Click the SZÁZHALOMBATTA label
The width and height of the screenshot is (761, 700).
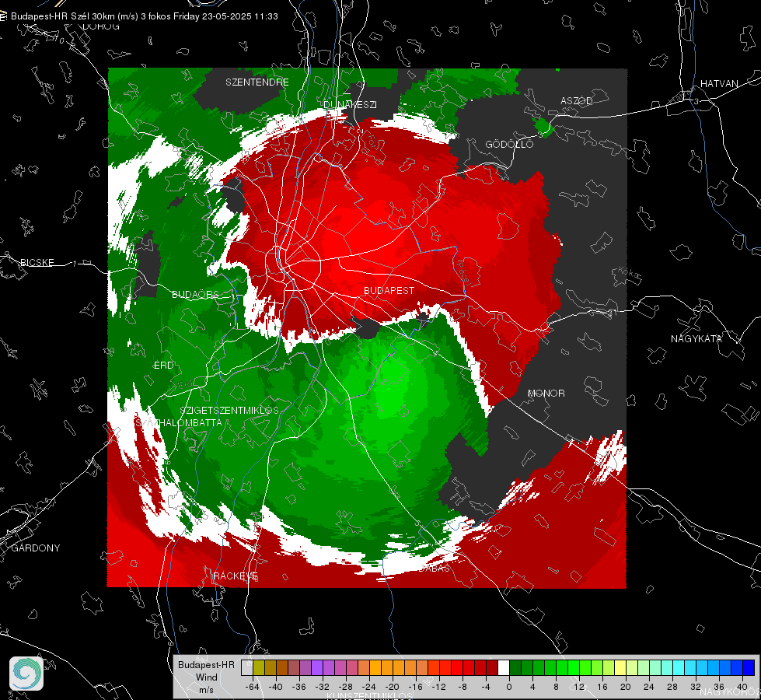click(179, 422)
